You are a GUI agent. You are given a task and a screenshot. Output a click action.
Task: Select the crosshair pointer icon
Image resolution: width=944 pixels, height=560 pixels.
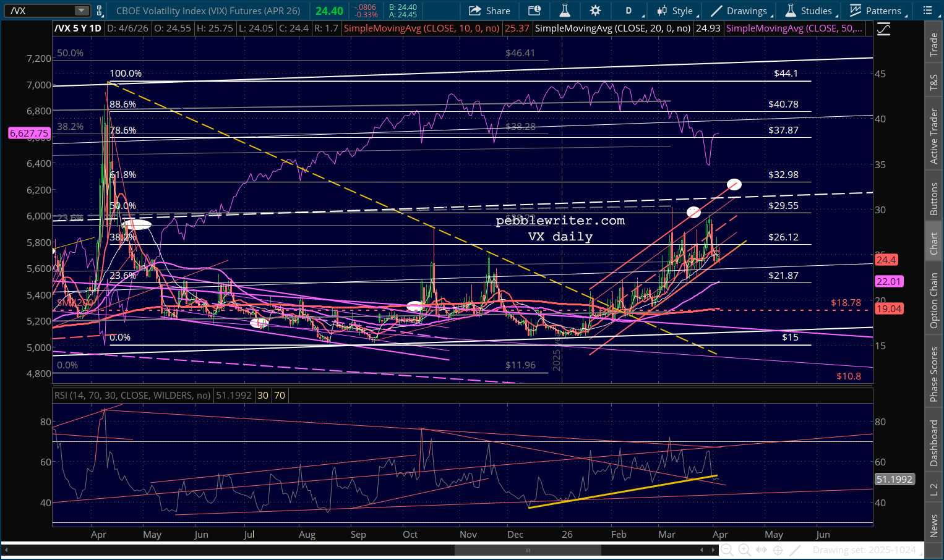(778, 549)
